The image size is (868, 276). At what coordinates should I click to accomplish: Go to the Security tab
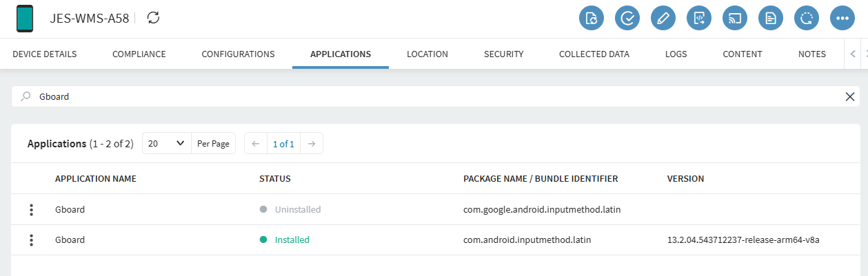(503, 54)
